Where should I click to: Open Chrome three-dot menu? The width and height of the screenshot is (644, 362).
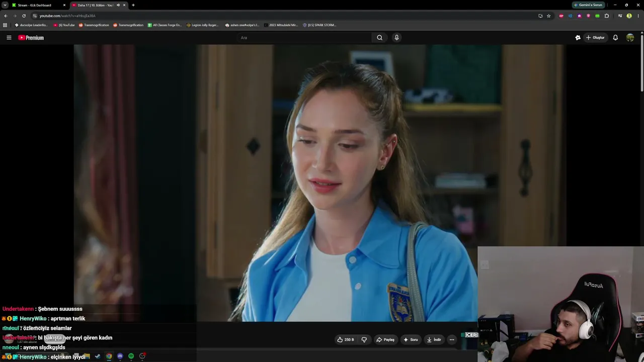[x=638, y=16]
